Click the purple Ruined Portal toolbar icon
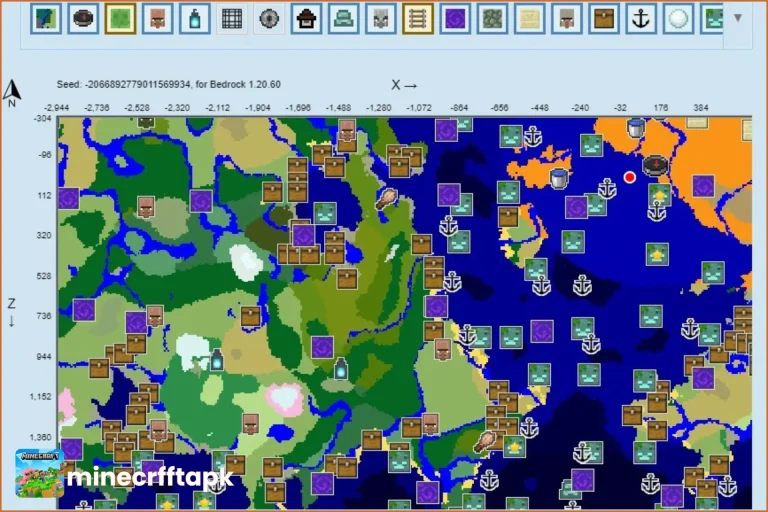 coord(455,19)
